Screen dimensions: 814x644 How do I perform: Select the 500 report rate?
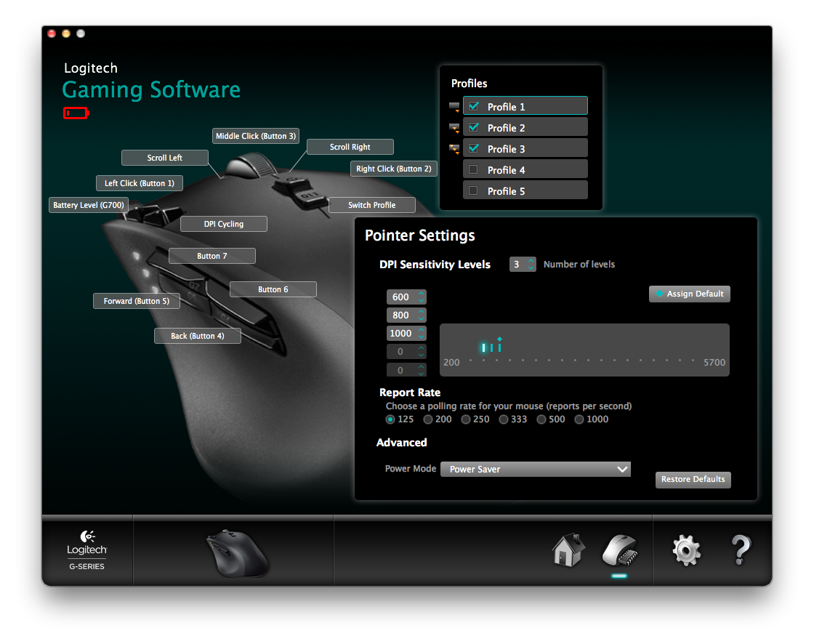541,419
